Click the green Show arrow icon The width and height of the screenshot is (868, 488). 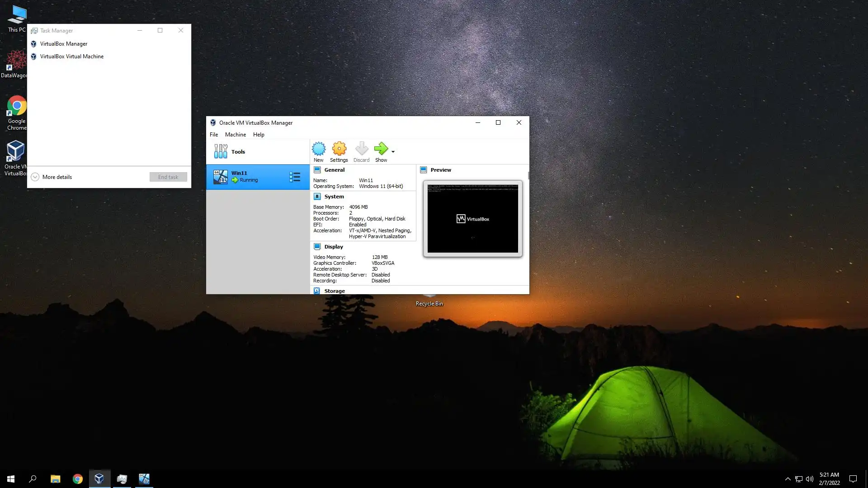click(x=381, y=149)
